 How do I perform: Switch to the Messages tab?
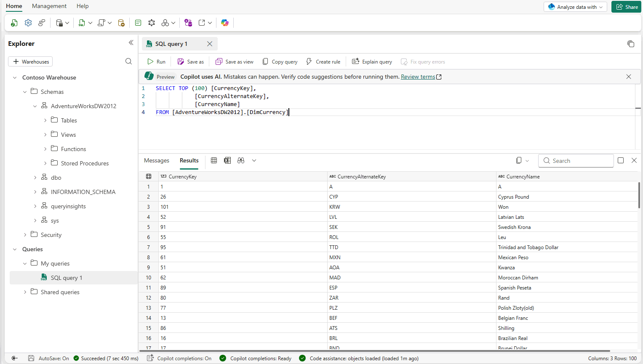(x=157, y=160)
